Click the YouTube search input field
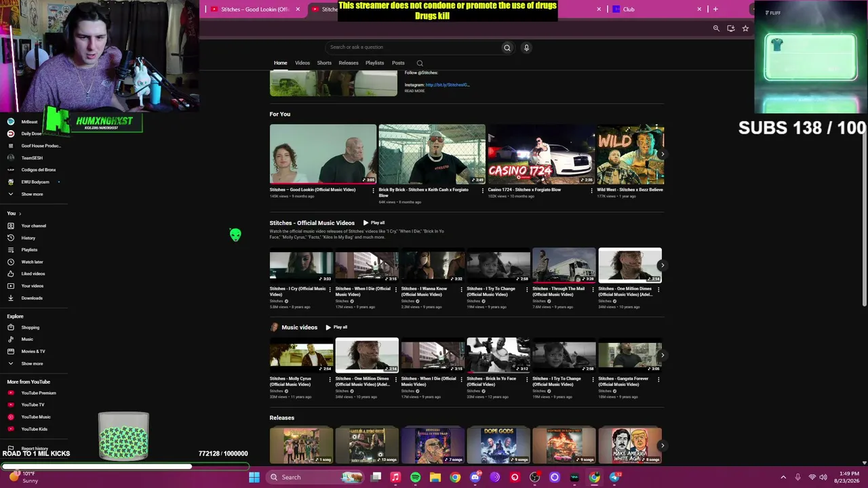 tap(412, 47)
